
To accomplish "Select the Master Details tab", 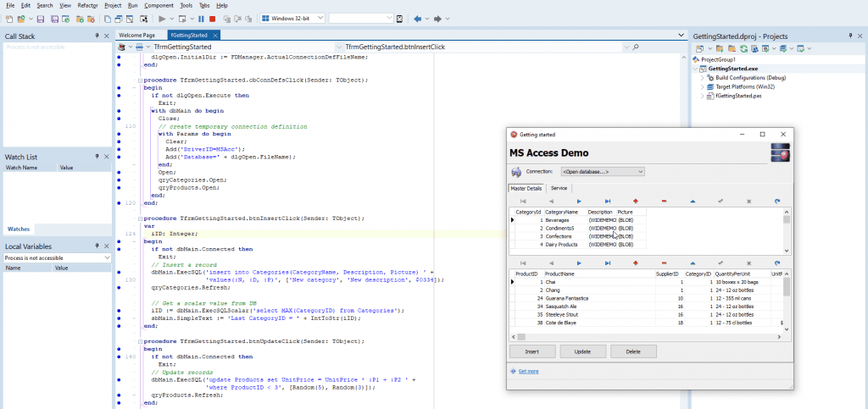I will point(526,188).
